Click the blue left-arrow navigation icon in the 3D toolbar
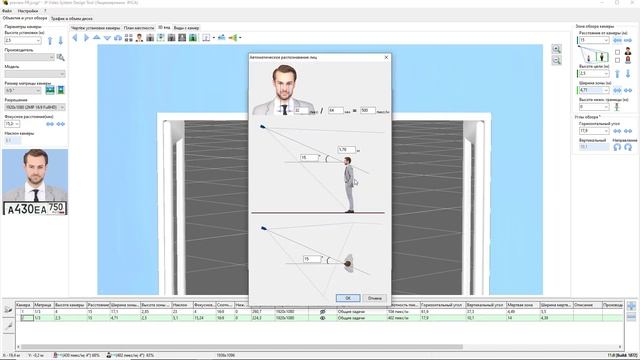 point(75,38)
